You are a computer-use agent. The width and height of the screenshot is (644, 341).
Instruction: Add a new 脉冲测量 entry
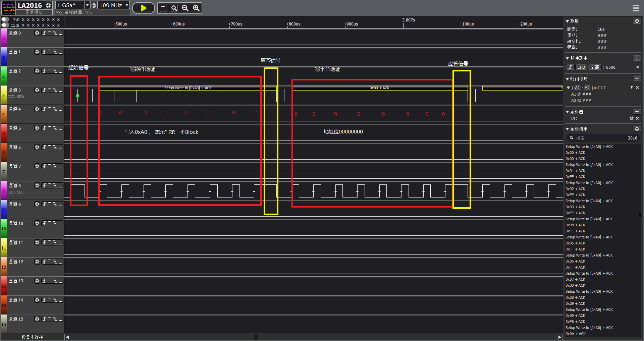pyautogui.click(x=637, y=58)
